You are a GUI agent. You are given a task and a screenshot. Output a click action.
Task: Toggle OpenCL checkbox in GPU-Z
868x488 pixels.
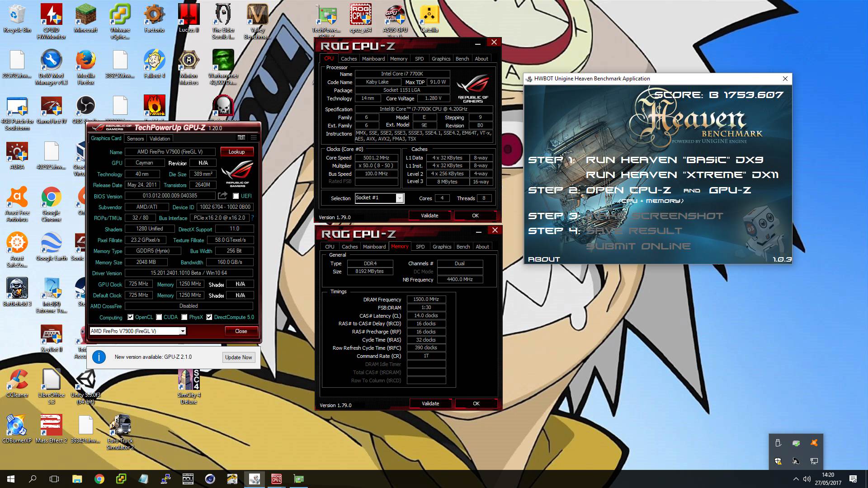[x=130, y=317]
